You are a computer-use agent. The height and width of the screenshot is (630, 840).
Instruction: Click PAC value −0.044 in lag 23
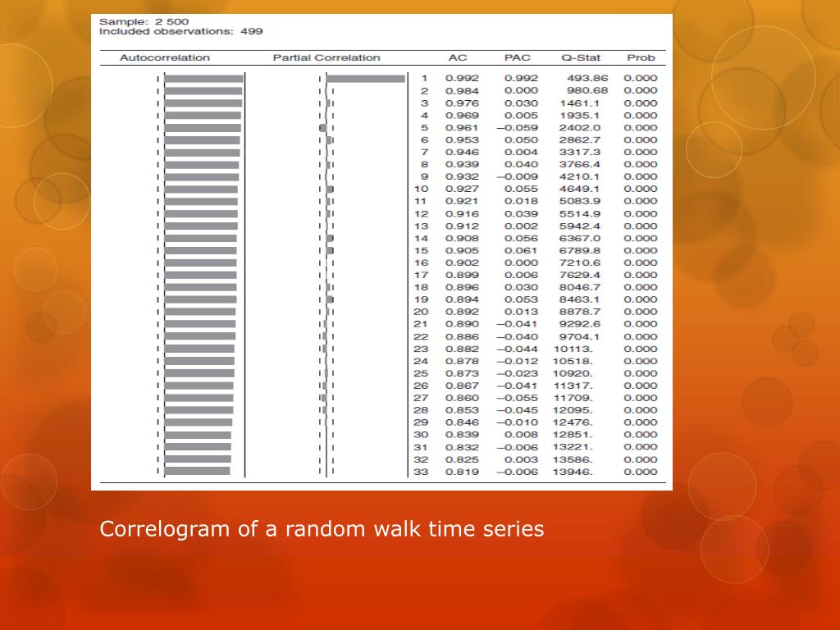pos(517,349)
